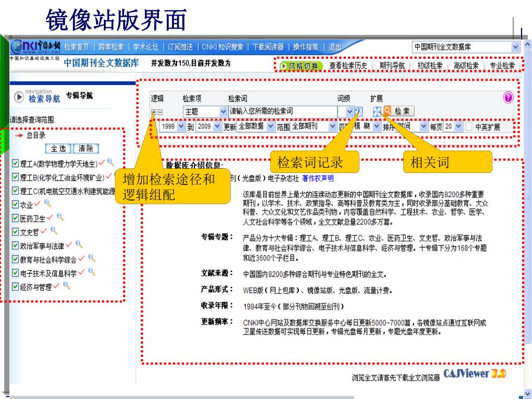Open 跨库检索 in the top menu
The height and width of the screenshot is (399, 532).
coord(111,47)
